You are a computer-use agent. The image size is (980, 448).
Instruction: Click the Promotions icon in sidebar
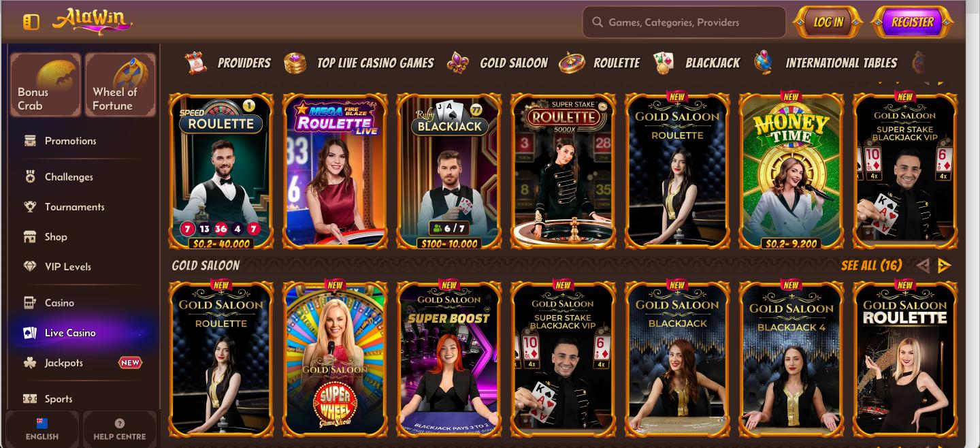(30, 141)
